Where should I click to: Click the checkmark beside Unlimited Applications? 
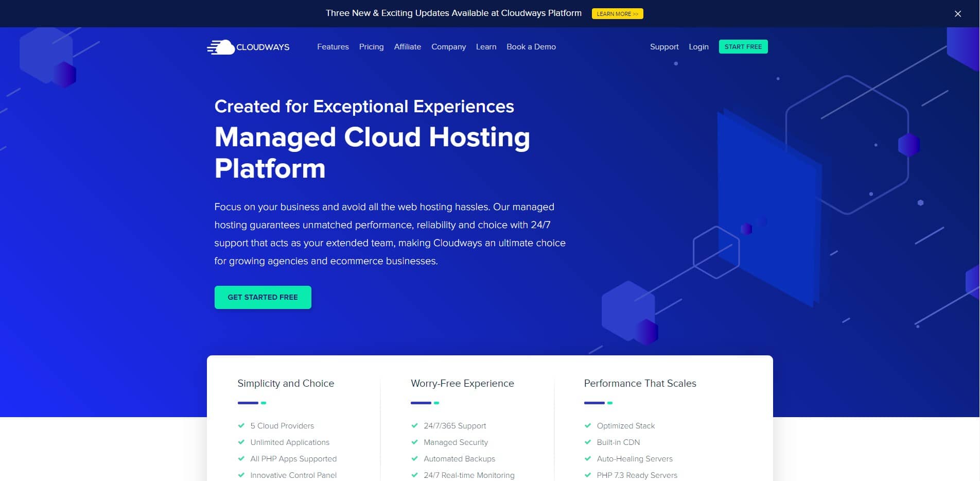pyautogui.click(x=241, y=442)
